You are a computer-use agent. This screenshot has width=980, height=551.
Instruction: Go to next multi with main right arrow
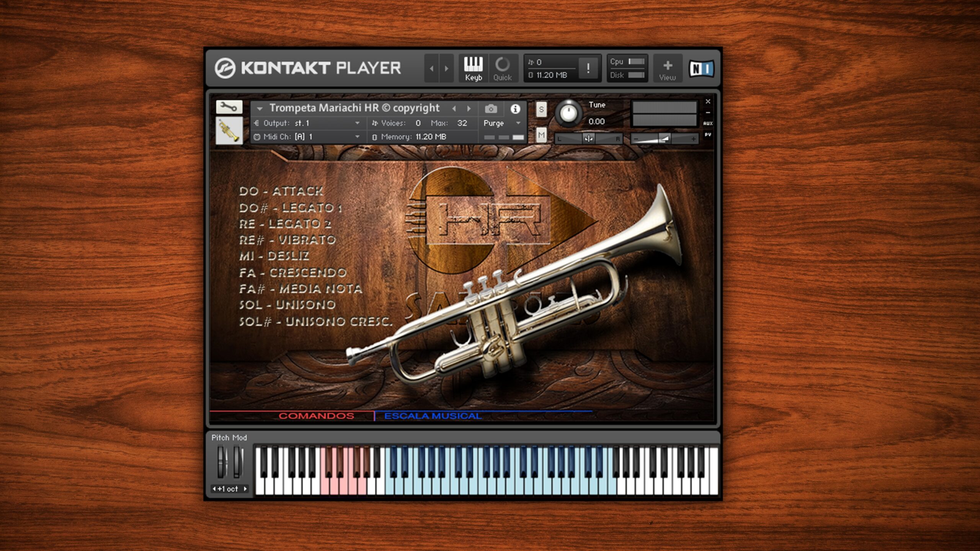click(446, 68)
